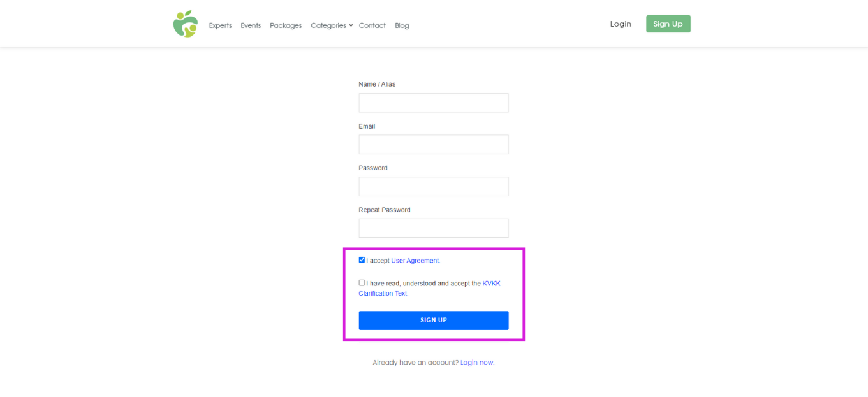Submit with the blue SIGN UP button
Screen dimensions: 868x397
click(x=434, y=320)
